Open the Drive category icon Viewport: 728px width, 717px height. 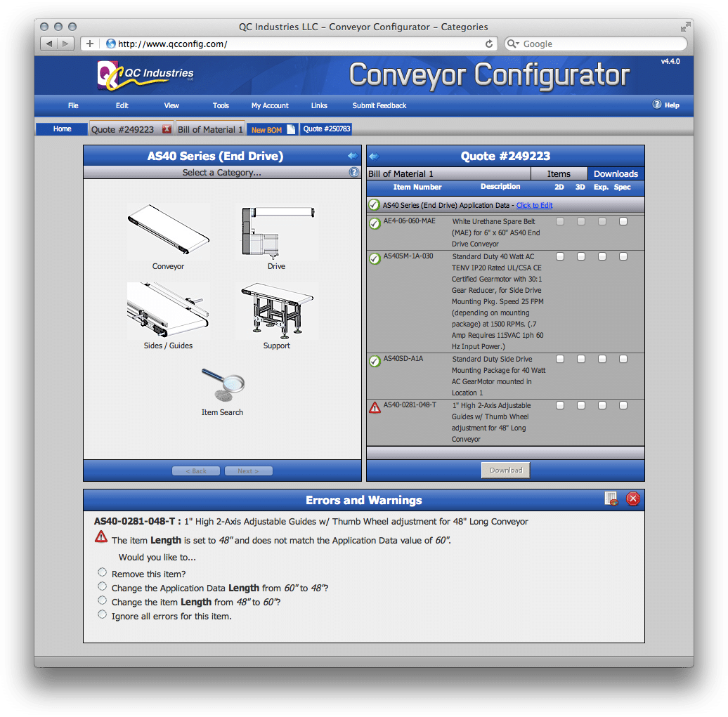click(x=276, y=232)
